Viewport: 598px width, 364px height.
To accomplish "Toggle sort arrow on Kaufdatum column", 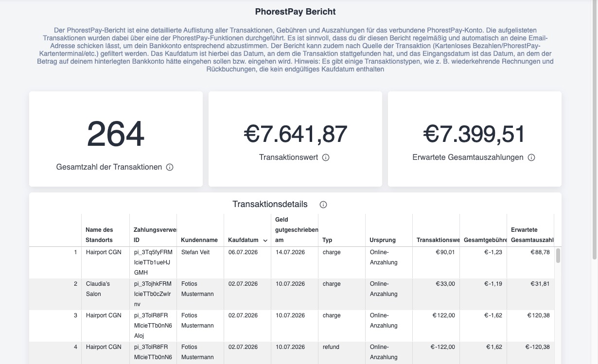I will (x=265, y=241).
